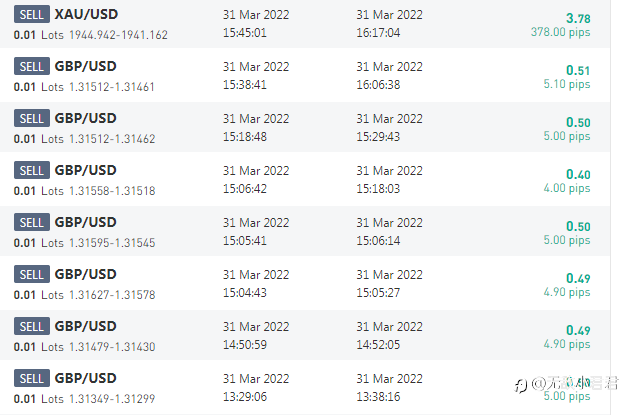
Task: Click the open time 14:50:59
Action: coord(244,345)
